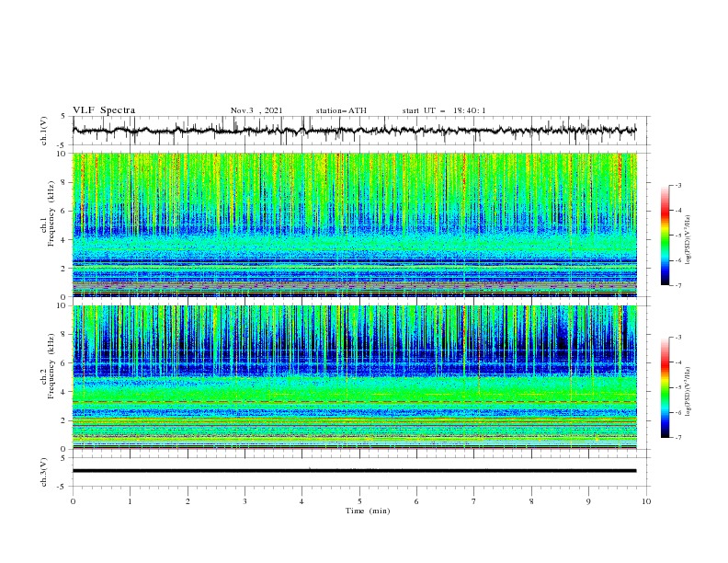The height and width of the screenshot is (563, 728).
Task: Click the "10" tick on the time axis
Action: click(646, 501)
